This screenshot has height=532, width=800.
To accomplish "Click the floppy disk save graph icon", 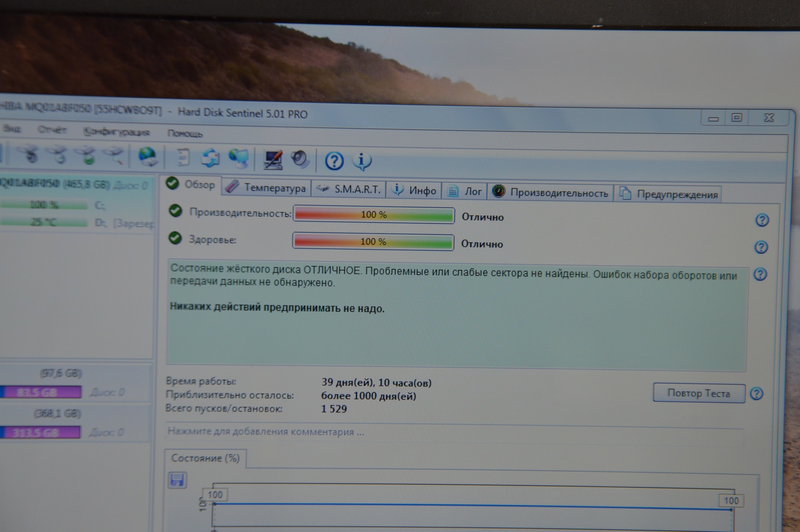I will [x=177, y=480].
